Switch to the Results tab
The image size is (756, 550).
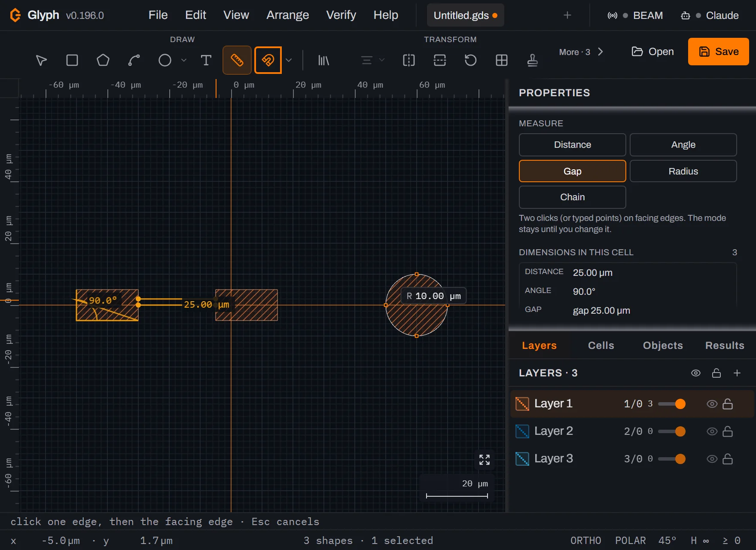pos(725,345)
